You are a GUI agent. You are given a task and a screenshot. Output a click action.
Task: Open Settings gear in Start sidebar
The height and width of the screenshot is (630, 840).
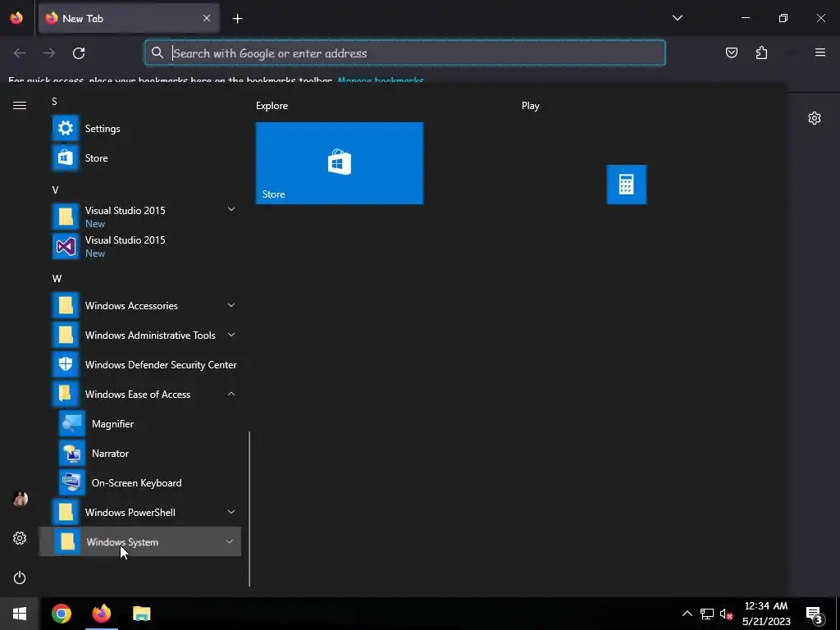point(20,538)
